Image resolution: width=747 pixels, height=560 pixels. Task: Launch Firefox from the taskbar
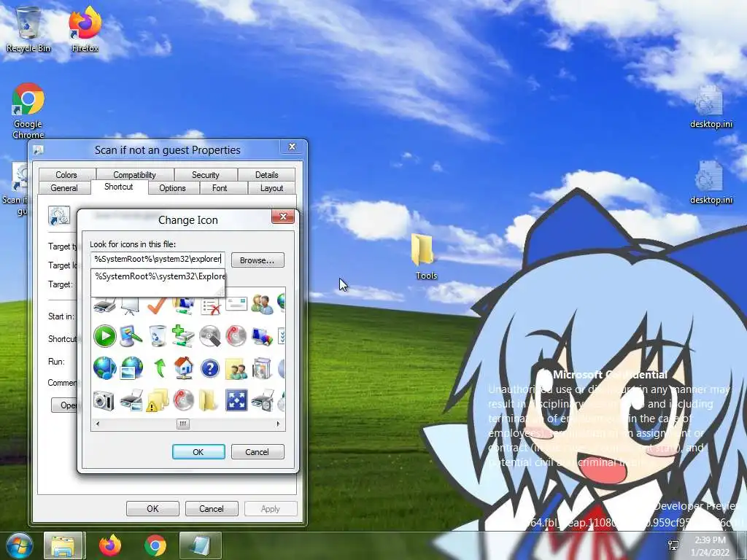click(x=110, y=545)
